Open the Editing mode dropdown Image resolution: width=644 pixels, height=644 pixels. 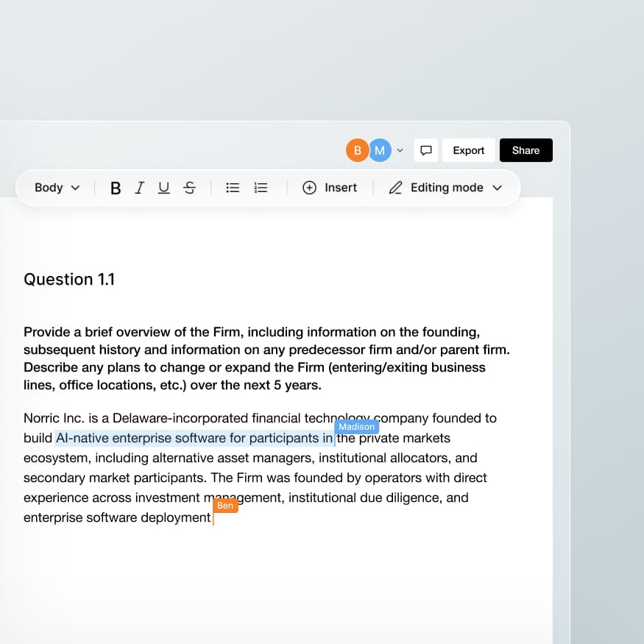(x=447, y=188)
